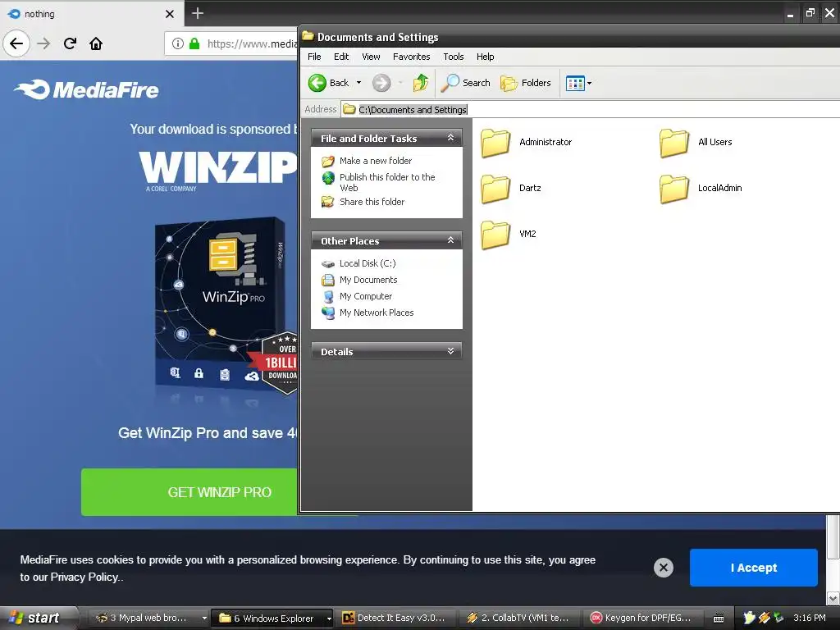
Task: Click Publish this folder to the Web
Action: (387, 182)
